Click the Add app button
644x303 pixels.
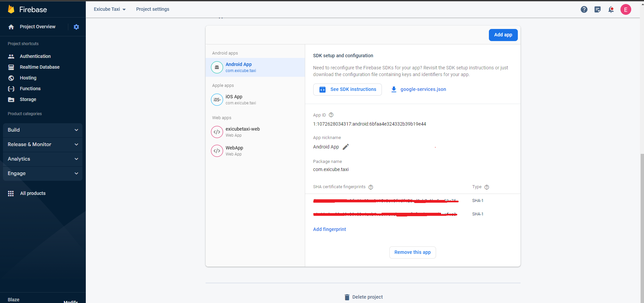coord(503,35)
